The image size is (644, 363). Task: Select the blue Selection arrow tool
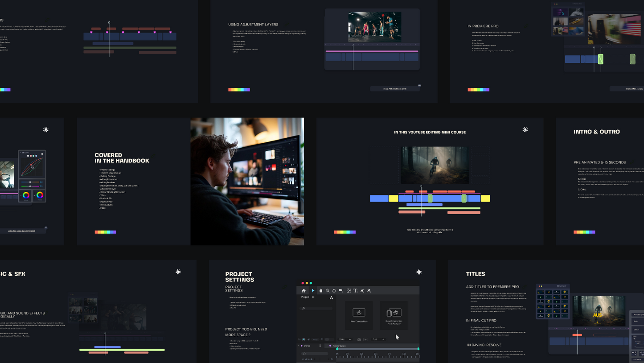pyautogui.click(x=313, y=291)
